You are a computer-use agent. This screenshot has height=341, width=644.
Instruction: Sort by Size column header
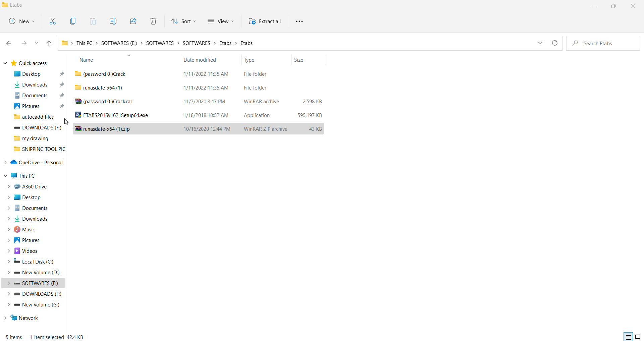click(299, 60)
